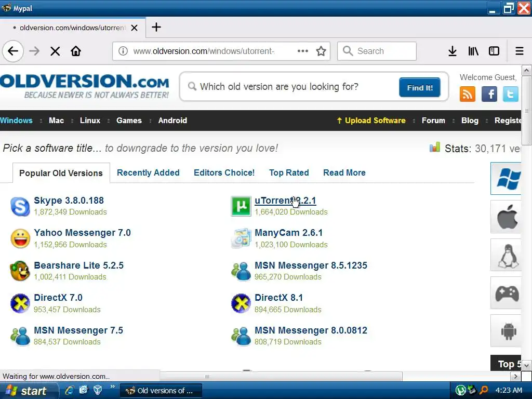This screenshot has width=532, height=399.
Task: Click the ManyCam app icon
Action: tap(241, 238)
